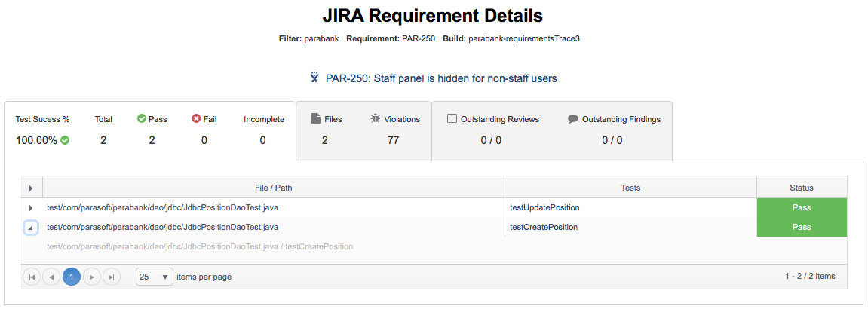Go to the next page
The image size is (868, 309).
click(91, 277)
